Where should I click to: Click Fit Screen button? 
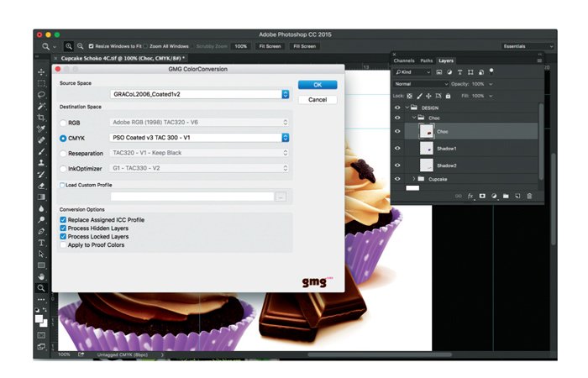[x=270, y=46]
